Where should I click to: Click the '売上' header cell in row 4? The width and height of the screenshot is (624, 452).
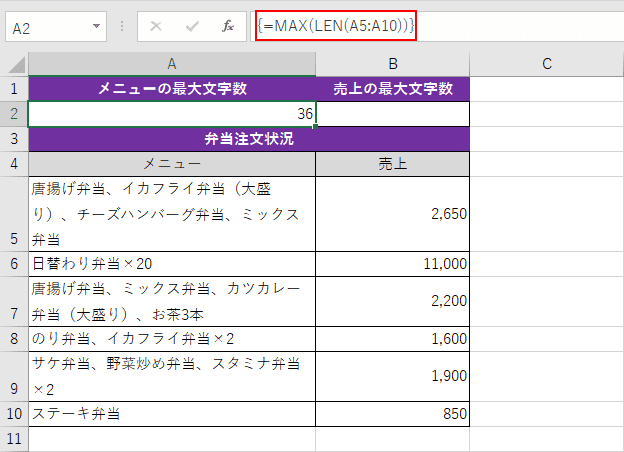pos(392,164)
